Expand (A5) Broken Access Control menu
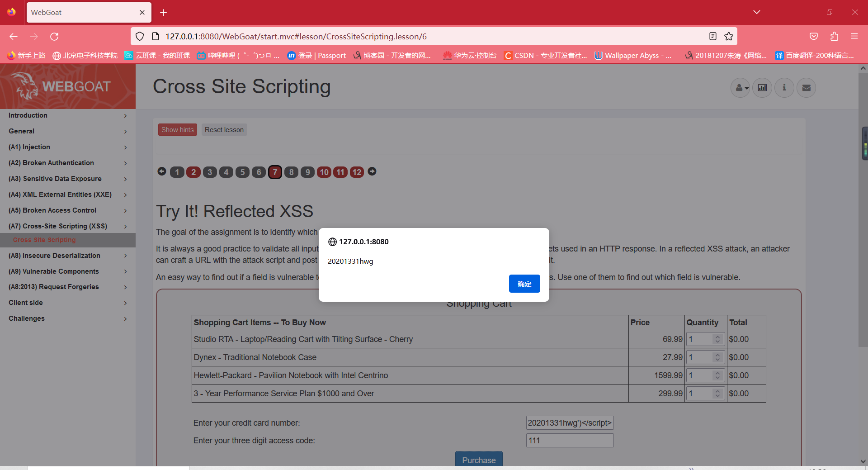The height and width of the screenshot is (470, 868). 68,211
